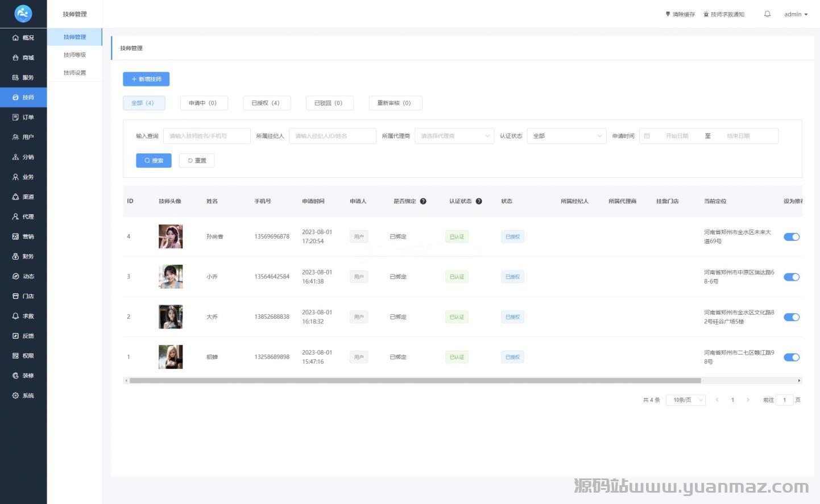Switch to the 已授权 (4) tab
This screenshot has width=820, height=504.
[x=266, y=103]
